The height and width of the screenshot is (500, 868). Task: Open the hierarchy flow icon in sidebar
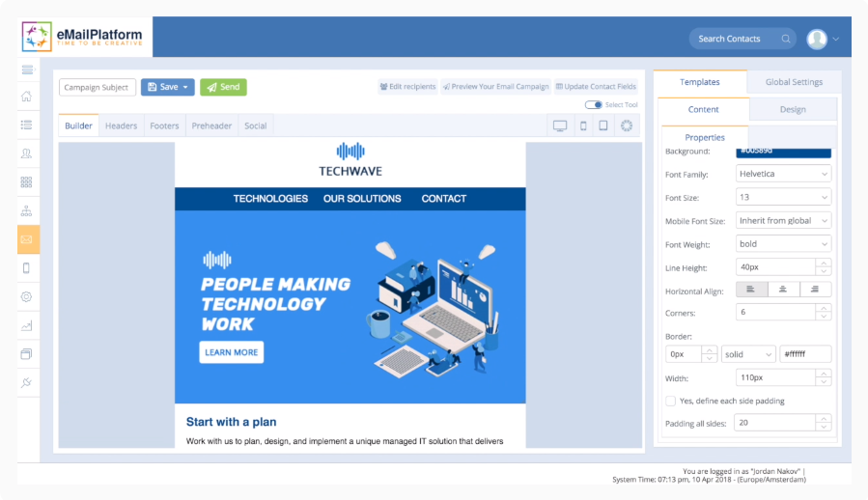point(27,211)
